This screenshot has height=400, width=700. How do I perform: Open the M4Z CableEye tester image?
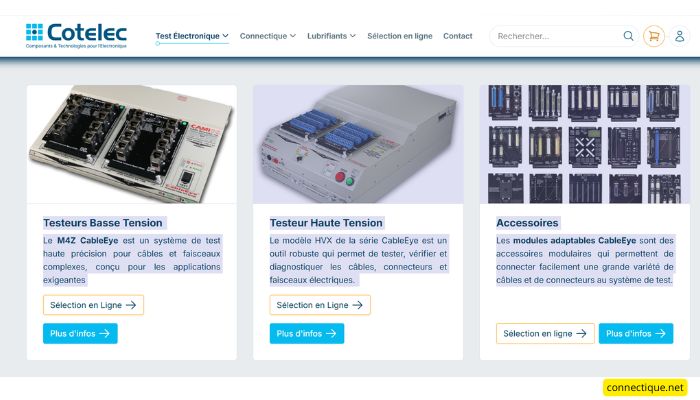pos(132,144)
